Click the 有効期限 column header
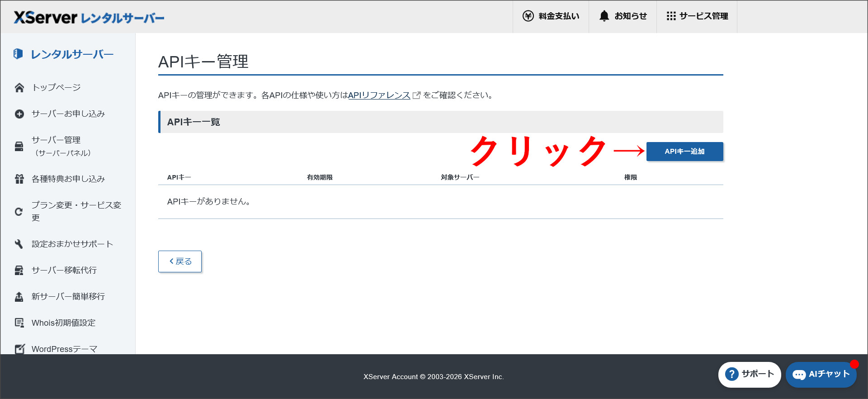Screen dimensions: 868x399 320,177
